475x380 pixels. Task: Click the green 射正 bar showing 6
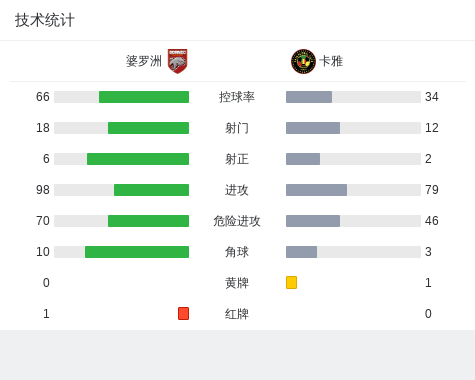(138, 159)
